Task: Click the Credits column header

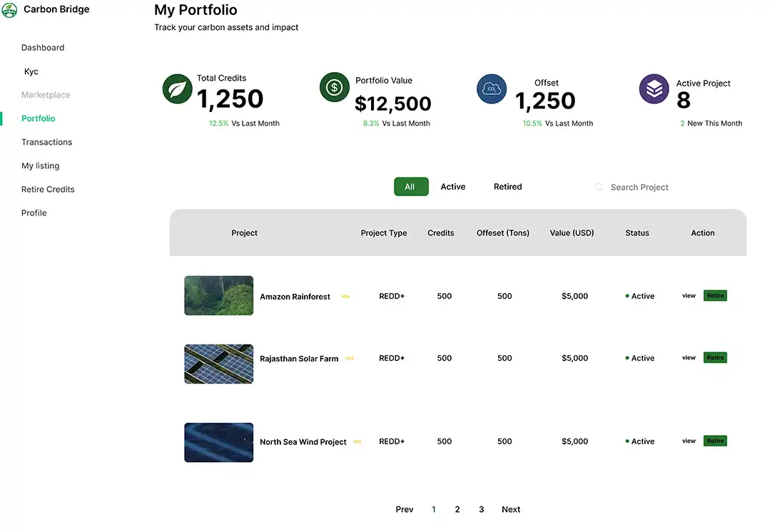Action: (441, 232)
